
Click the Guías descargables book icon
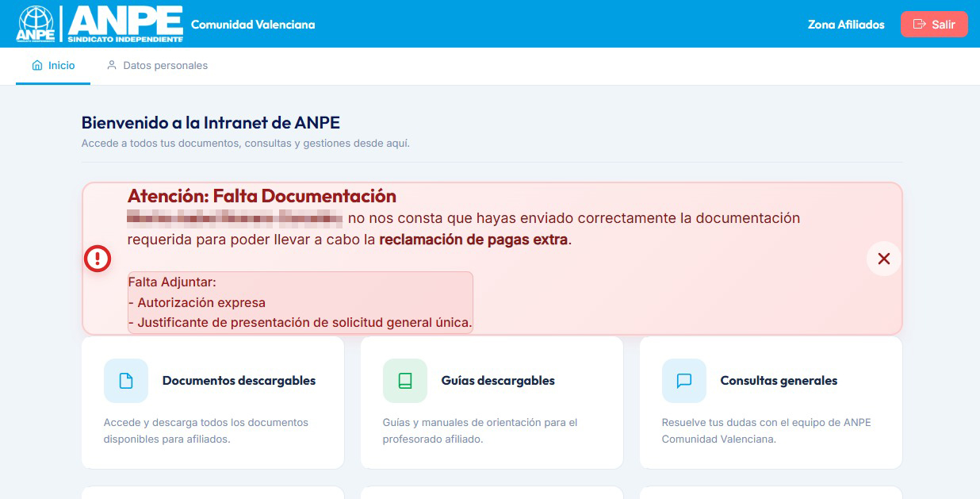405,381
